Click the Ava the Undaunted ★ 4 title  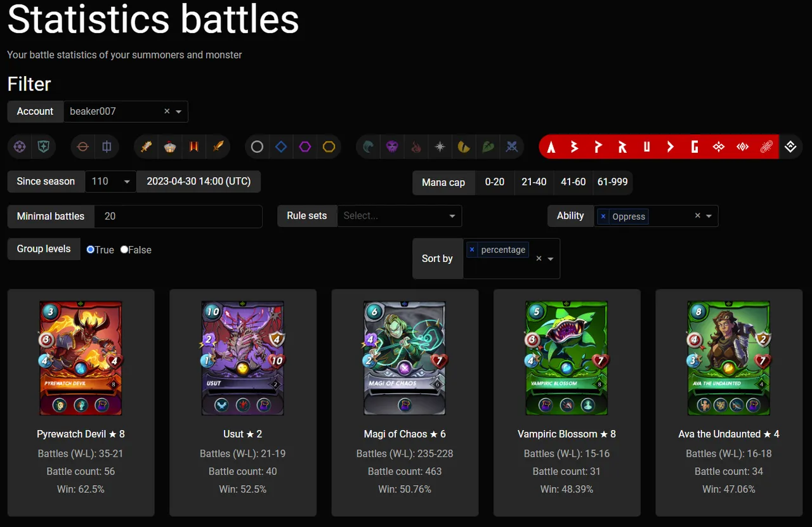(x=729, y=434)
